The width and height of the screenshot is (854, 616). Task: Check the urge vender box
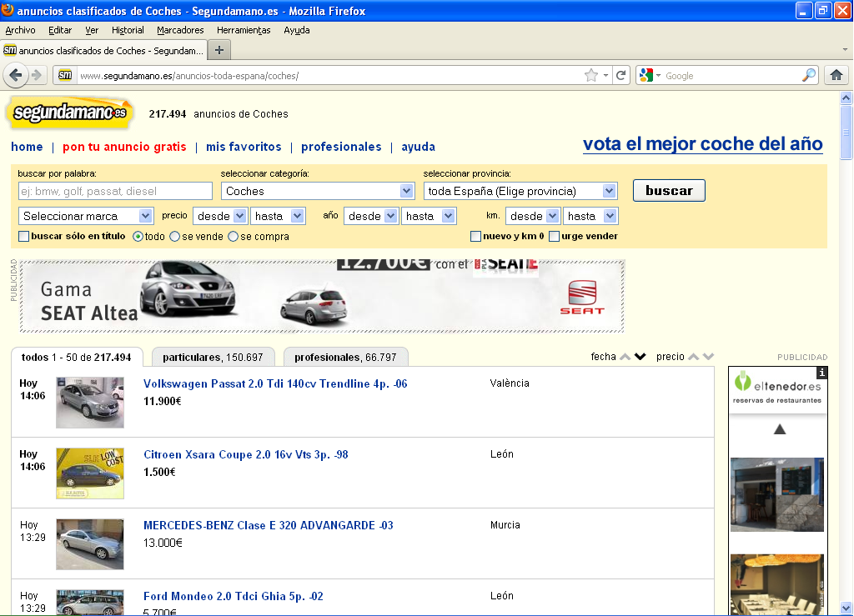click(x=554, y=236)
